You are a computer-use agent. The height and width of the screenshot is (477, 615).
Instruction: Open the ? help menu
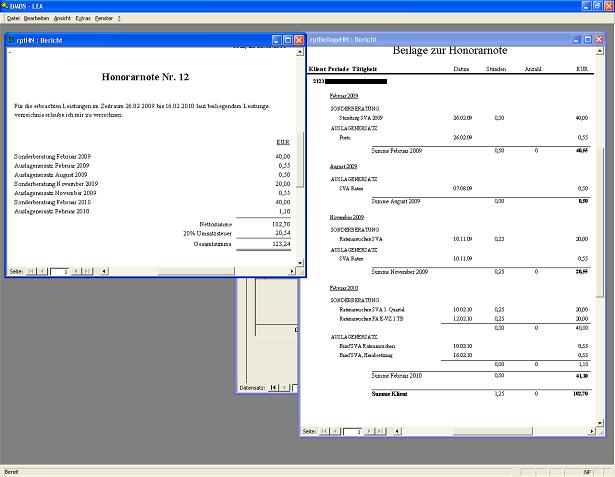[119, 18]
